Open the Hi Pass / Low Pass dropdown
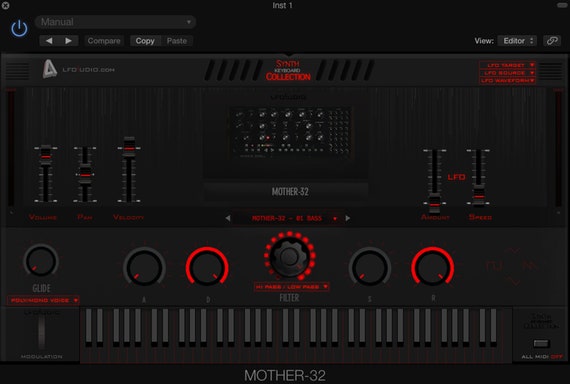The width and height of the screenshot is (570, 384). pyautogui.click(x=292, y=287)
